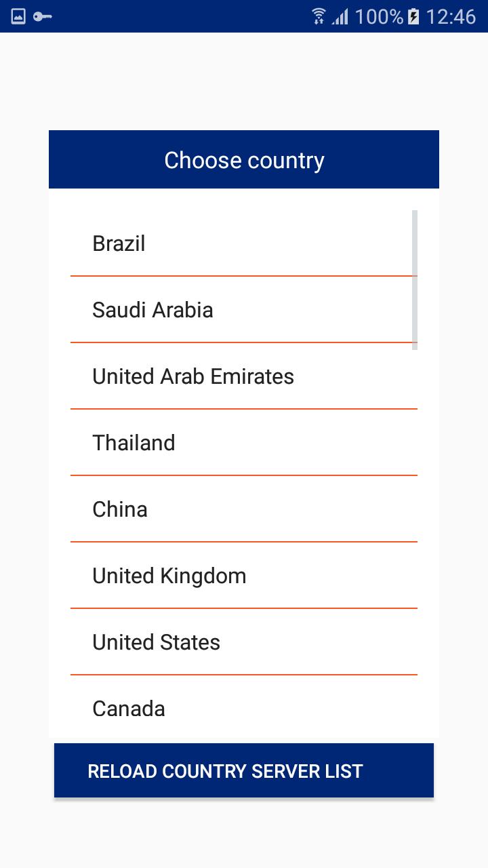Screen dimensions: 488x868
Task: Select United Kingdom server location
Action: pyautogui.click(x=244, y=576)
